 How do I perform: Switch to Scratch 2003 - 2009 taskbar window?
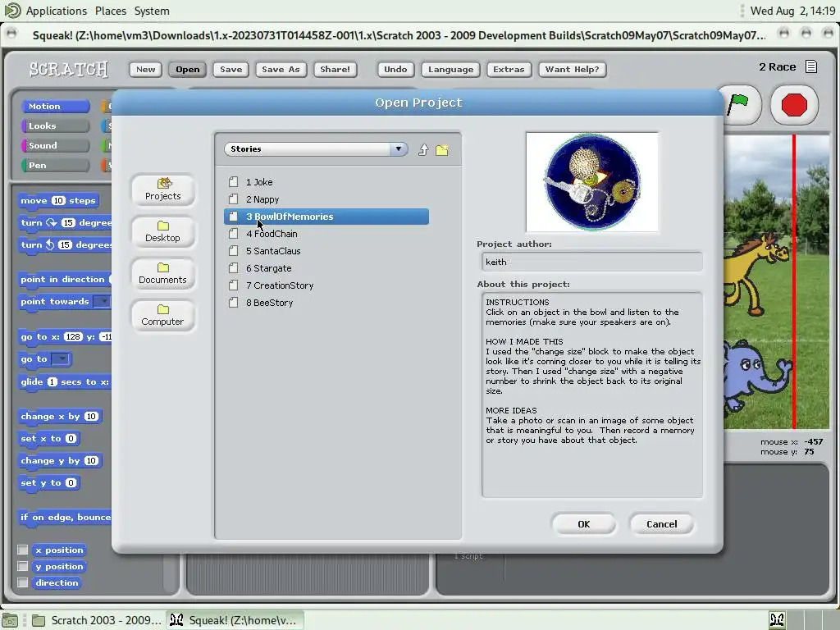click(97, 620)
